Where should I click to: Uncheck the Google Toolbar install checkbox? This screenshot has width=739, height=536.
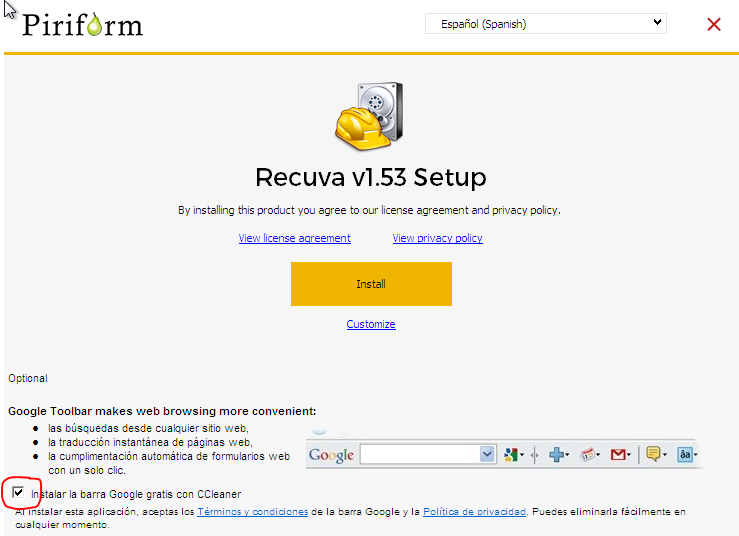click(18, 493)
